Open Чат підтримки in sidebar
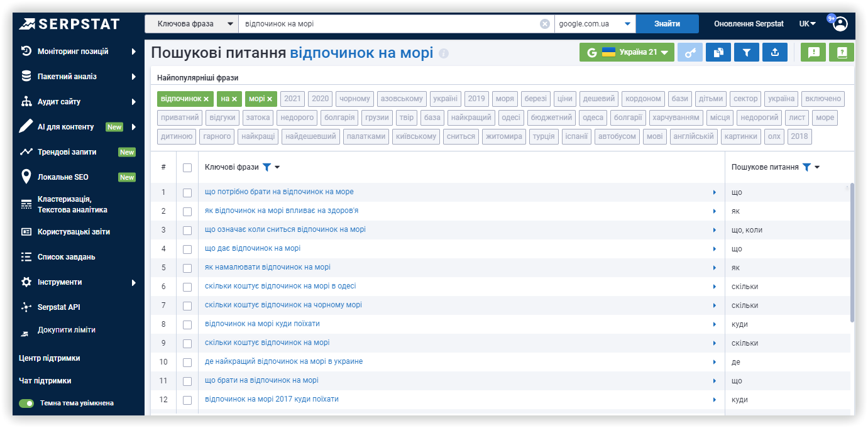Image resolution: width=868 pixels, height=428 pixels. click(x=45, y=381)
